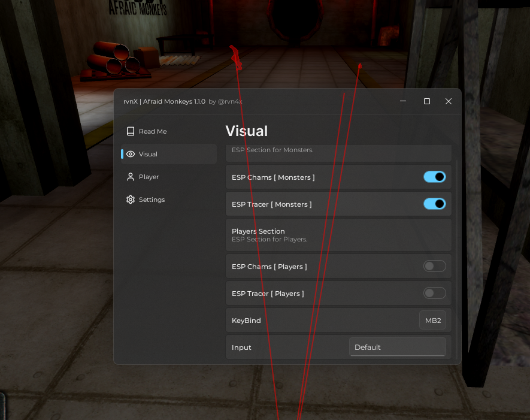
Task: Click the eye icon beside Visual
Action: point(131,154)
